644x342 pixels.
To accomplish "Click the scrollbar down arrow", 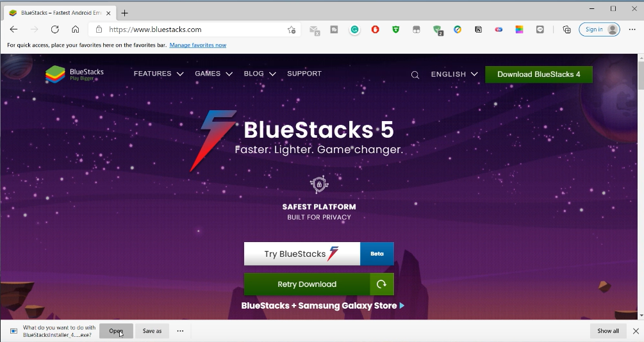I will (x=641, y=315).
